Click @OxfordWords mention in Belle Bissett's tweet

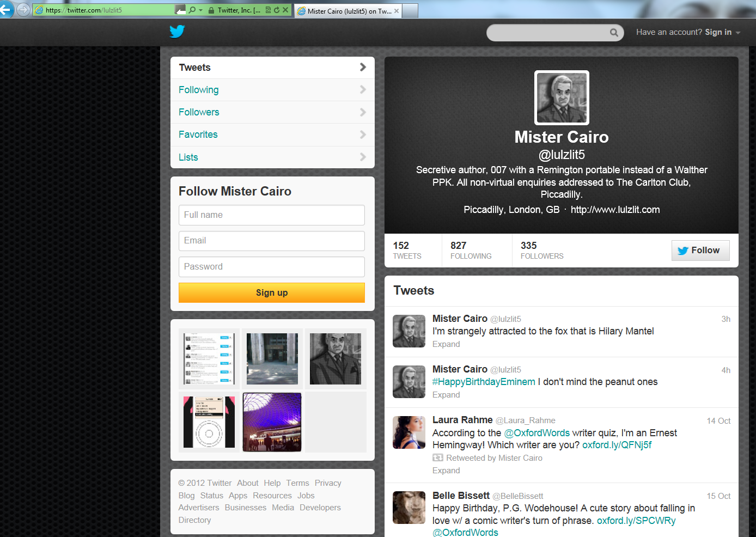(x=465, y=532)
